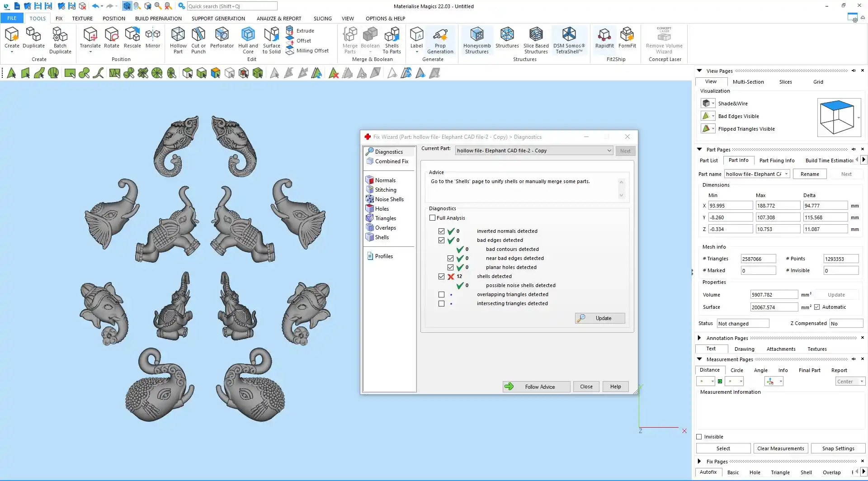Click the Advice text scrollbar
This screenshot has height=481, width=868.
coord(621,189)
